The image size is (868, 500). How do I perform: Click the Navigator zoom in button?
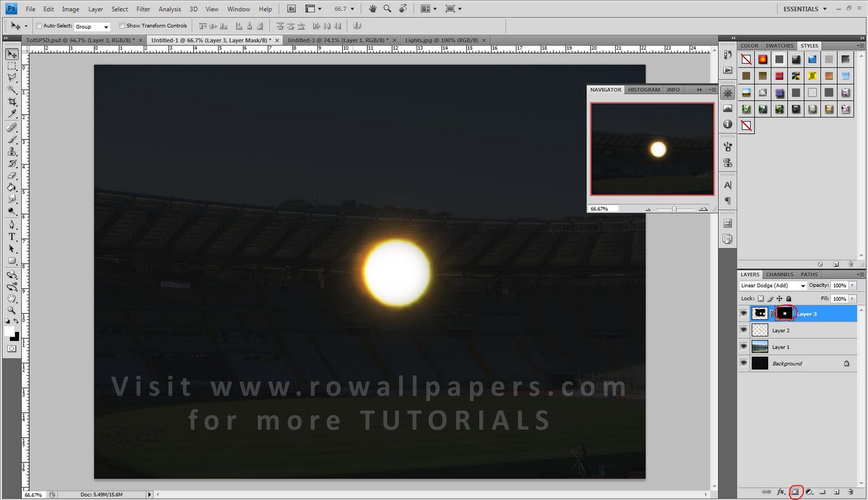coord(703,209)
